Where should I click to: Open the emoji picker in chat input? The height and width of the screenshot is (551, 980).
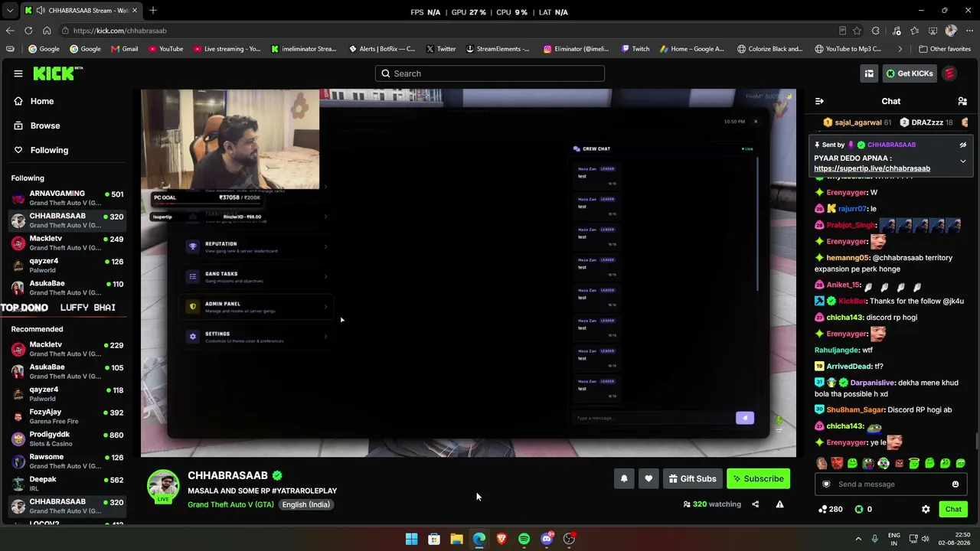955,484
